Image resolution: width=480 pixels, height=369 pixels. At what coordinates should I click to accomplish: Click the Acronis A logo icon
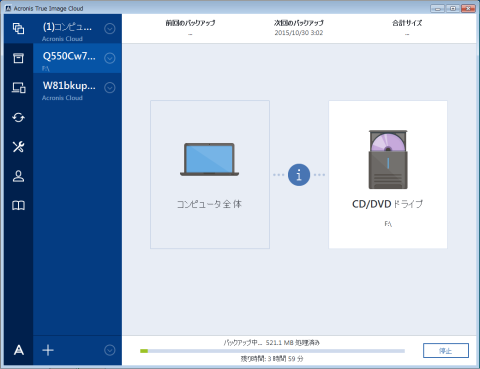(x=19, y=350)
